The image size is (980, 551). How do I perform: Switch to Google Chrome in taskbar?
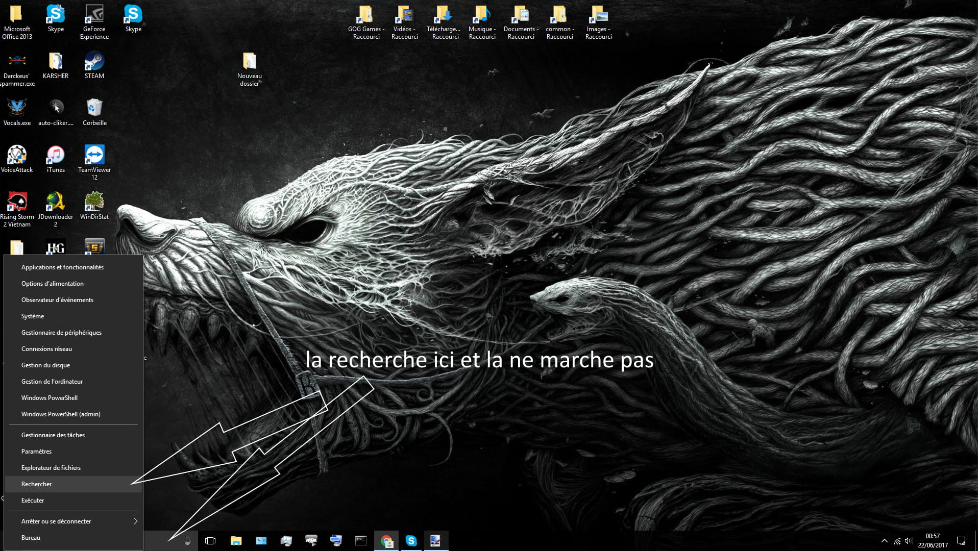click(x=386, y=541)
